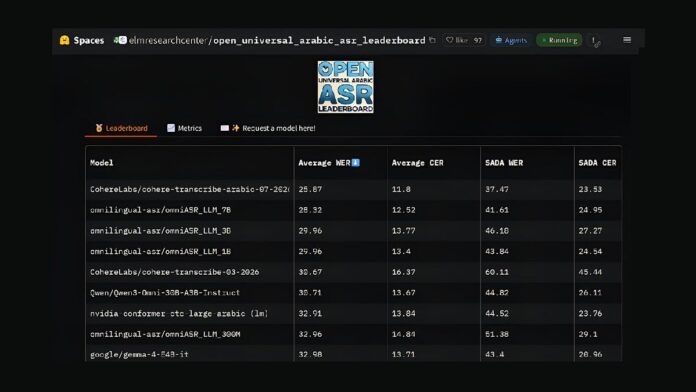Click the Hugging Face Spaces logo icon

pyautogui.click(x=64, y=40)
